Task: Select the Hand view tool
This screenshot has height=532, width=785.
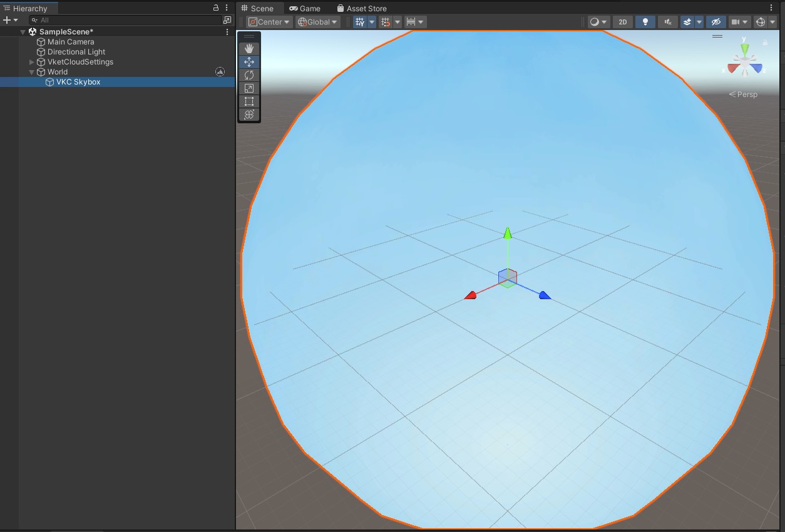Action: [x=249, y=48]
